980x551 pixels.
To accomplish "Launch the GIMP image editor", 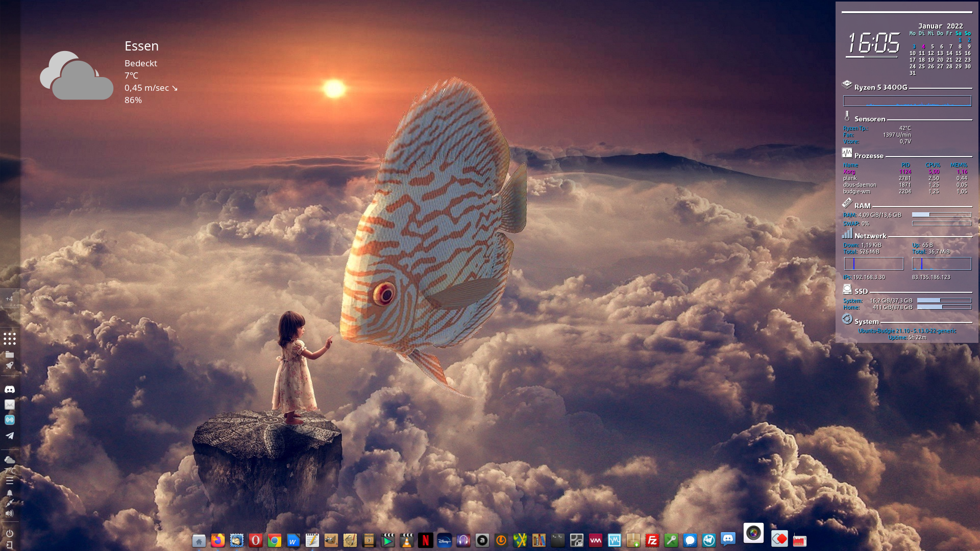I will tap(331, 541).
